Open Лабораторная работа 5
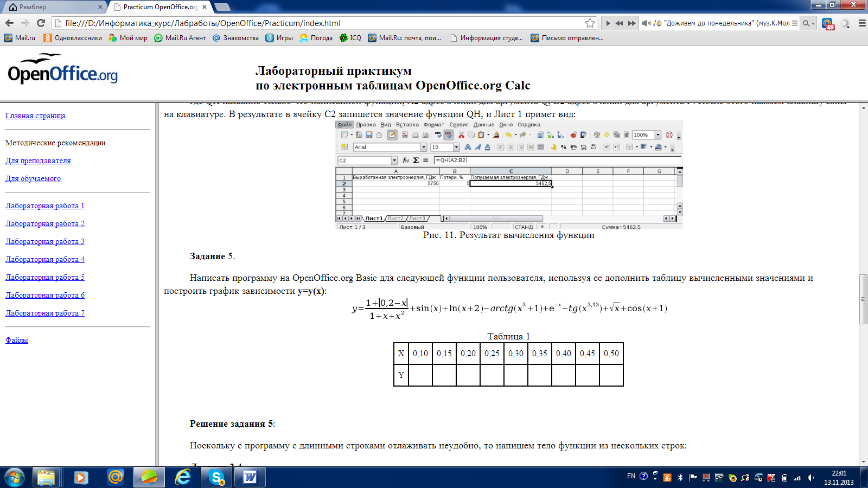Screen dimensions: 868x488 [x=45, y=277]
